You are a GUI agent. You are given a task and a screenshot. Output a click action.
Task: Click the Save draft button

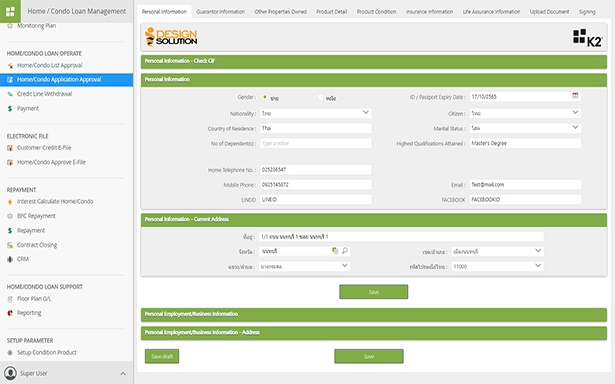[162, 356]
